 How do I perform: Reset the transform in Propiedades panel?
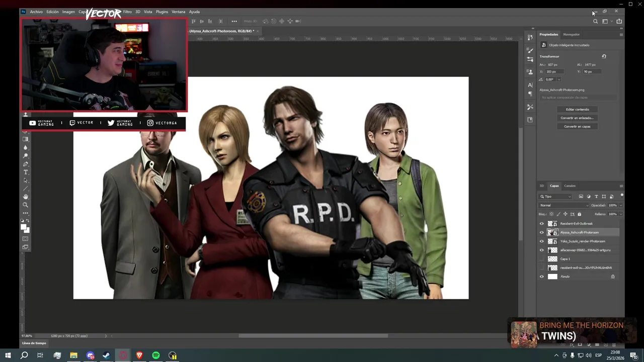tap(604, 56)
